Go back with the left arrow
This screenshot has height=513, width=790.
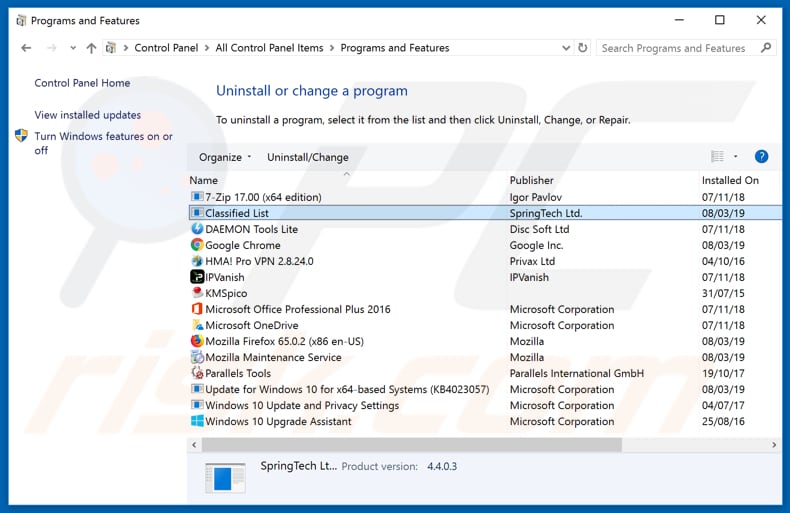26,48
